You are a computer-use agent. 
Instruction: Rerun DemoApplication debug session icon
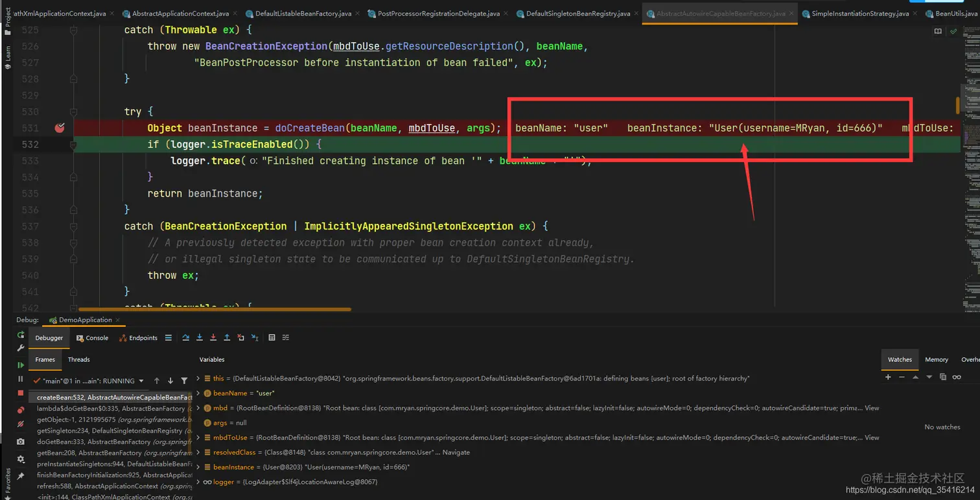(21, 335)
